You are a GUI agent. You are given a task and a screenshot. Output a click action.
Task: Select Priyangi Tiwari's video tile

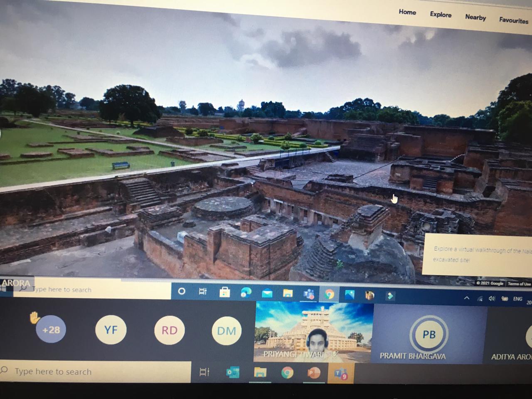[x=314, y=332]
